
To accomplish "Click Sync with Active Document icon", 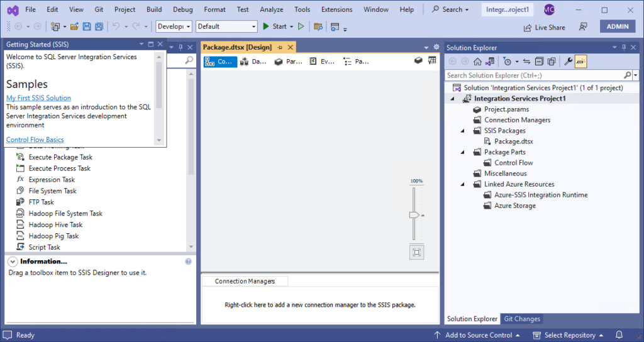I will (x=526, y=62).
